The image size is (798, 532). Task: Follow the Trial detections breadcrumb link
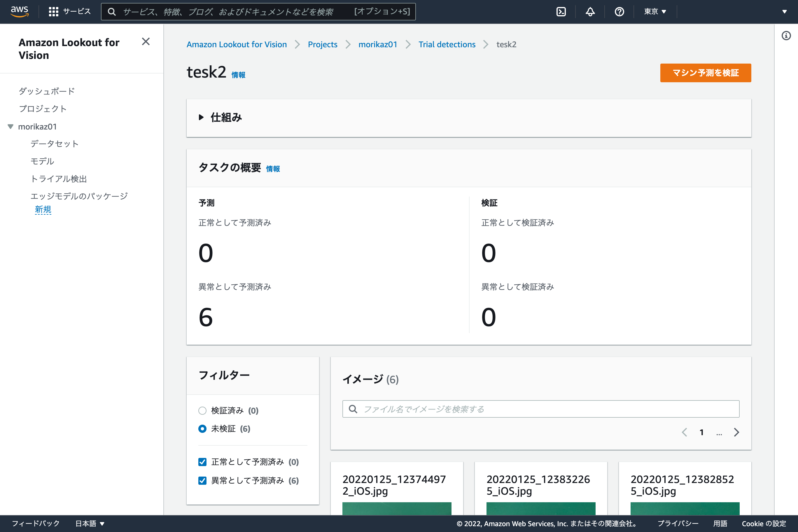[x=447, y=44]
